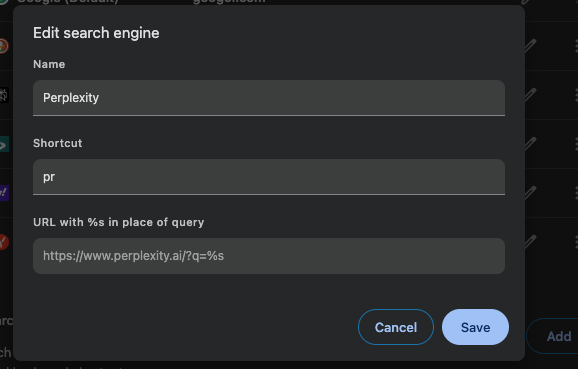This screenshot has height=369, width=578.
Task: Click the edit pencil in the Yahoo row
Action: [531, 192]
